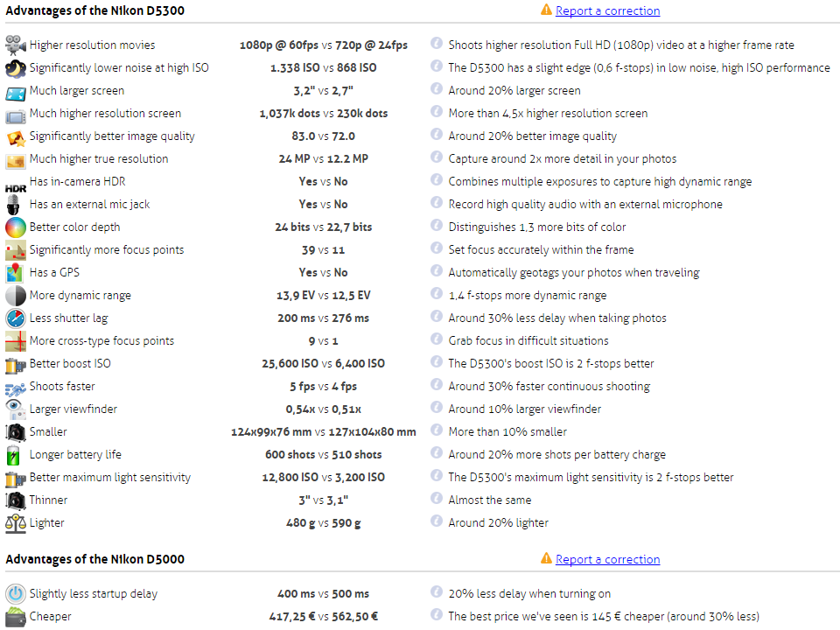Click the Much higher true resolution icon
The height and width of the screenshot is (630, 840).
(x=16, y=161)
